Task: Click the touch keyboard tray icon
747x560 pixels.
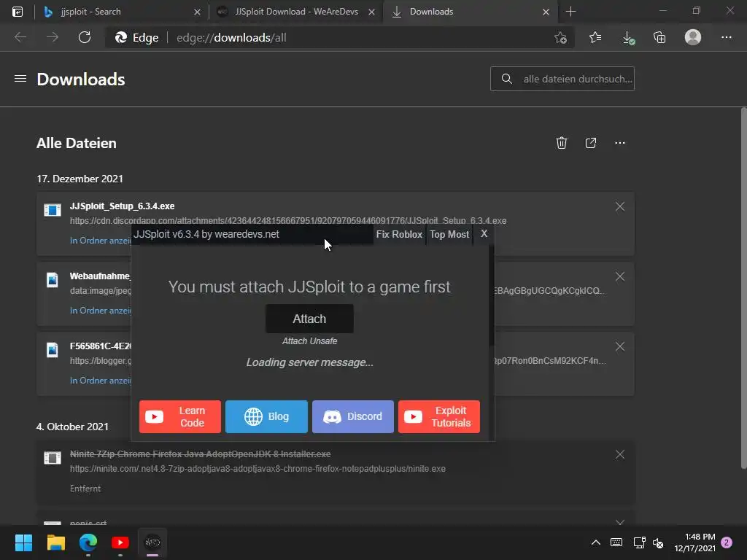Action: 616,542
